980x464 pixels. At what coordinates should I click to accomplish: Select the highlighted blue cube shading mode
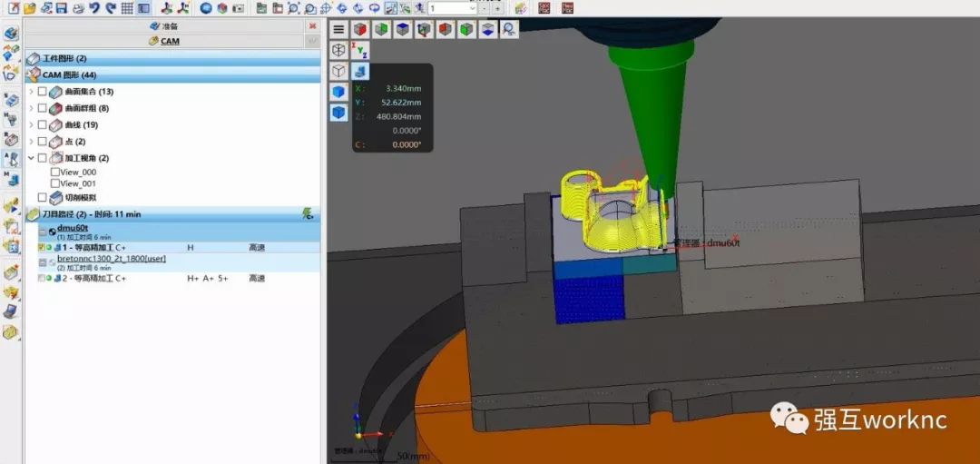click(338, 113)
